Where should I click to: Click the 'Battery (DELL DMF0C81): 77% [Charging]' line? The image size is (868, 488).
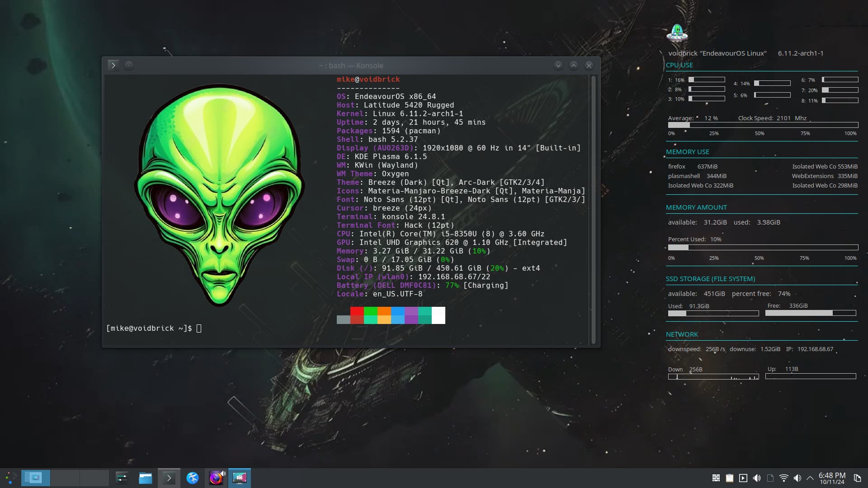[x=422, y=286]
